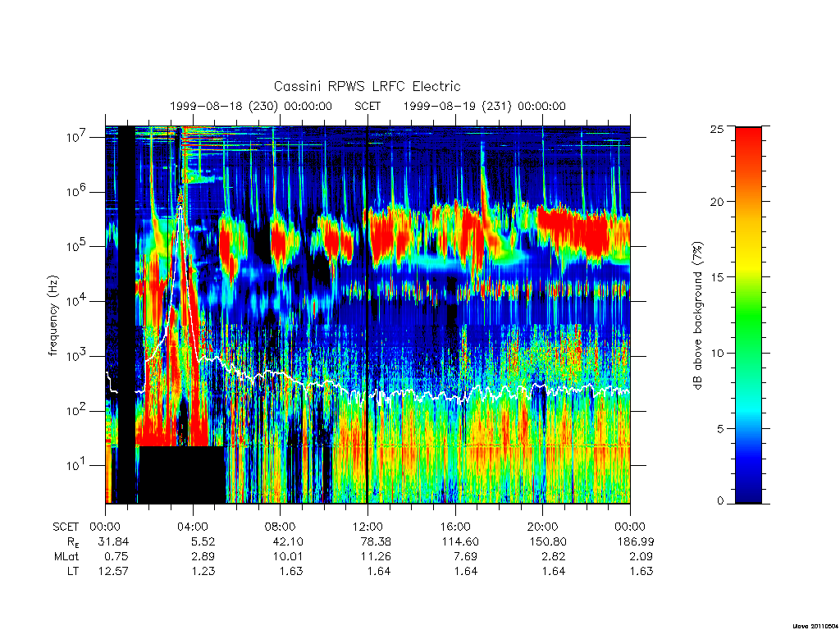
Task: Click the '08:00' time tick label
Action: (281, 527)
